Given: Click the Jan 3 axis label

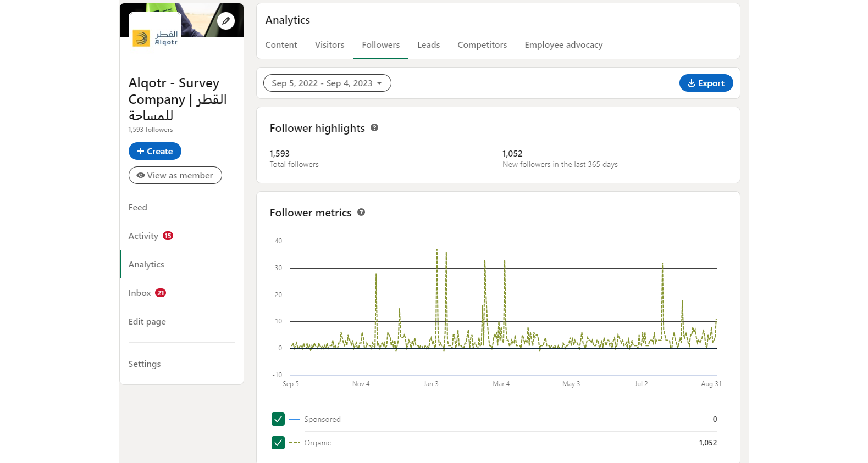Looking at the screenshot, I should point(431,384).
